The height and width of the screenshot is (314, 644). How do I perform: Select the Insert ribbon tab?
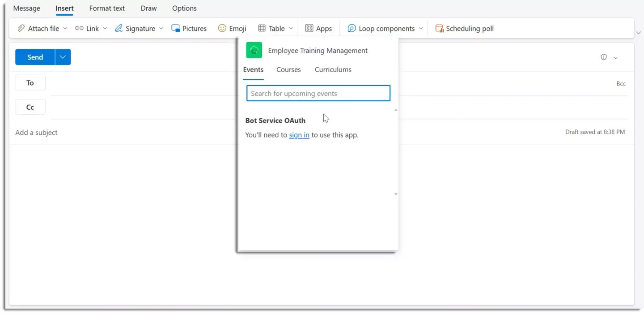64,8
